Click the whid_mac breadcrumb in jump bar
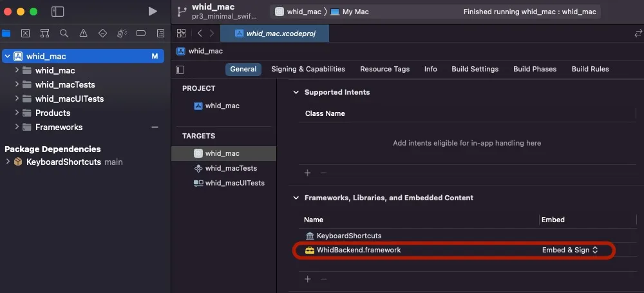Viewport: 644px width, 293px height. 200,51
